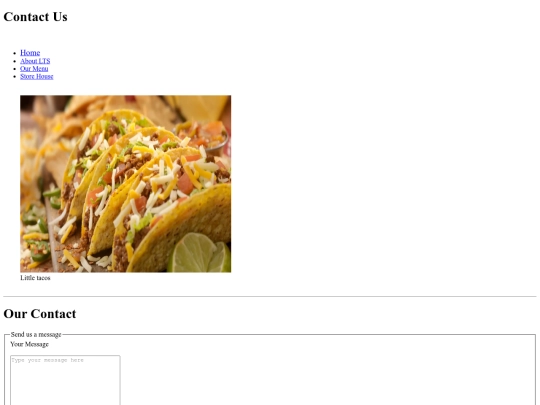Go to the About LTS page

pos(35,61)
